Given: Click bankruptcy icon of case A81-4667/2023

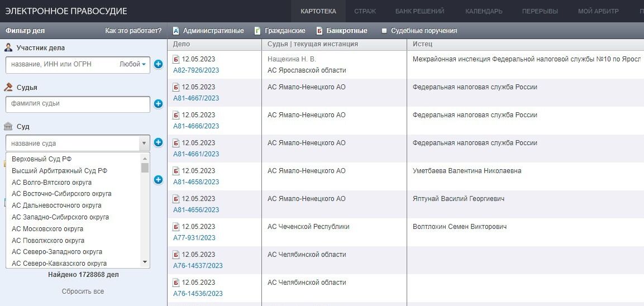Looking at the screenshot, I should [176, 87].
